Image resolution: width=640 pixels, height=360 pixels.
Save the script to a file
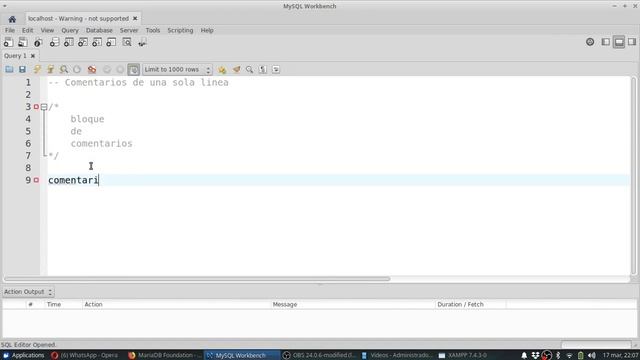(x=22, y=69)
